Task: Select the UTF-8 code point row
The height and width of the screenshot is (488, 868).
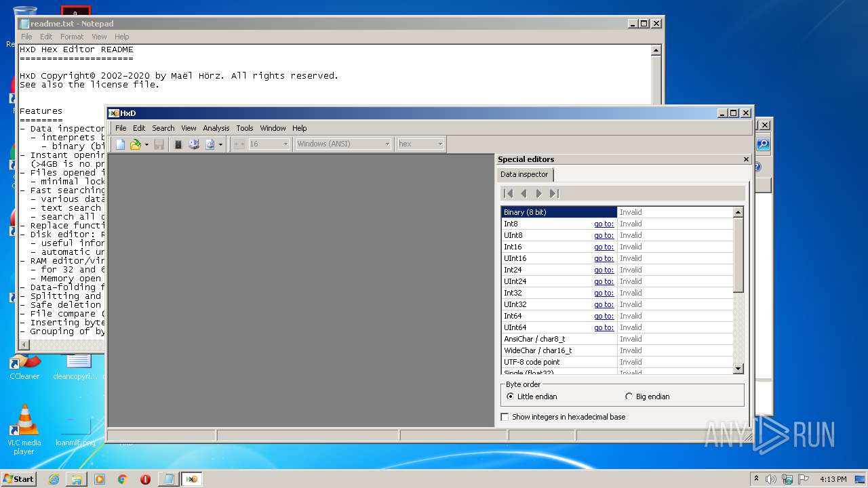Action: point(617,362)
